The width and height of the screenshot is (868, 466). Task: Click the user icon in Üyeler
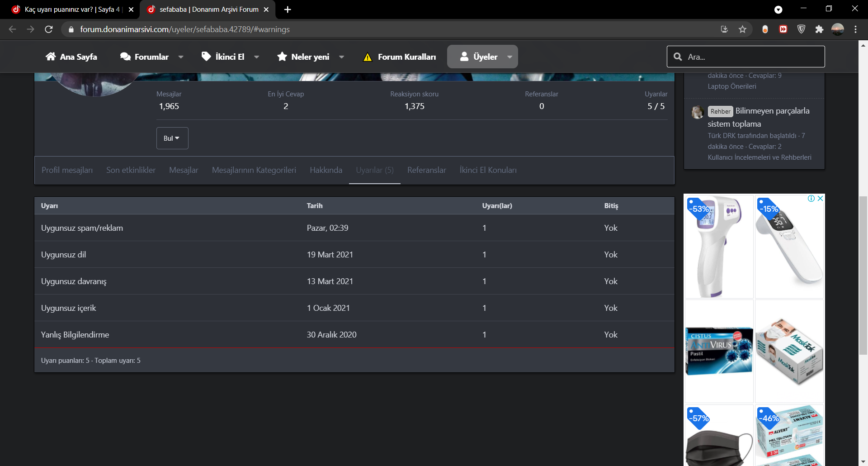click(x=464, y=57)
